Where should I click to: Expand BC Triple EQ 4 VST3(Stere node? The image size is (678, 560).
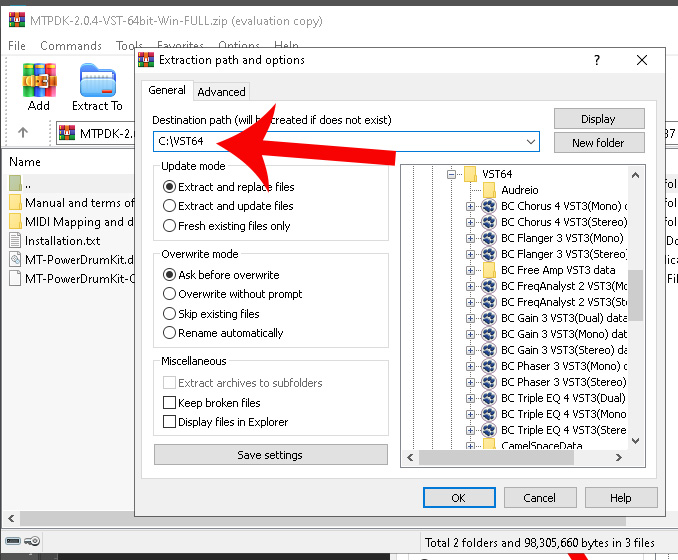click(x=470, y=430)
